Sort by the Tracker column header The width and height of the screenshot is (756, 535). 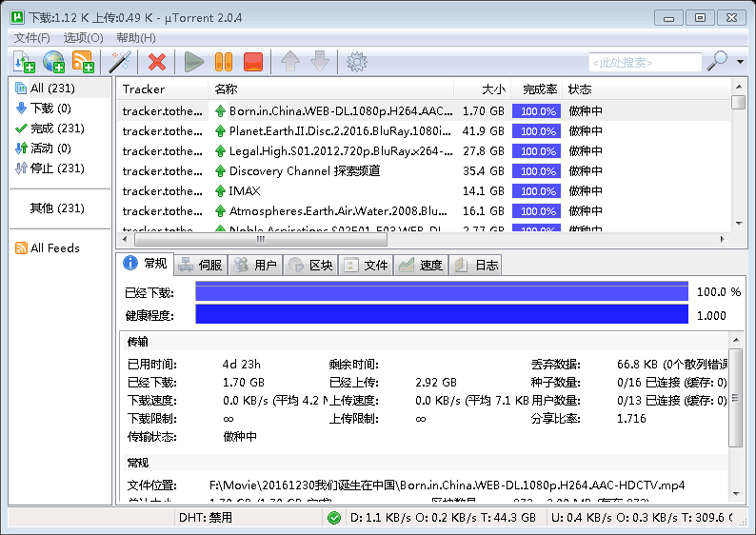click(163, 89)
